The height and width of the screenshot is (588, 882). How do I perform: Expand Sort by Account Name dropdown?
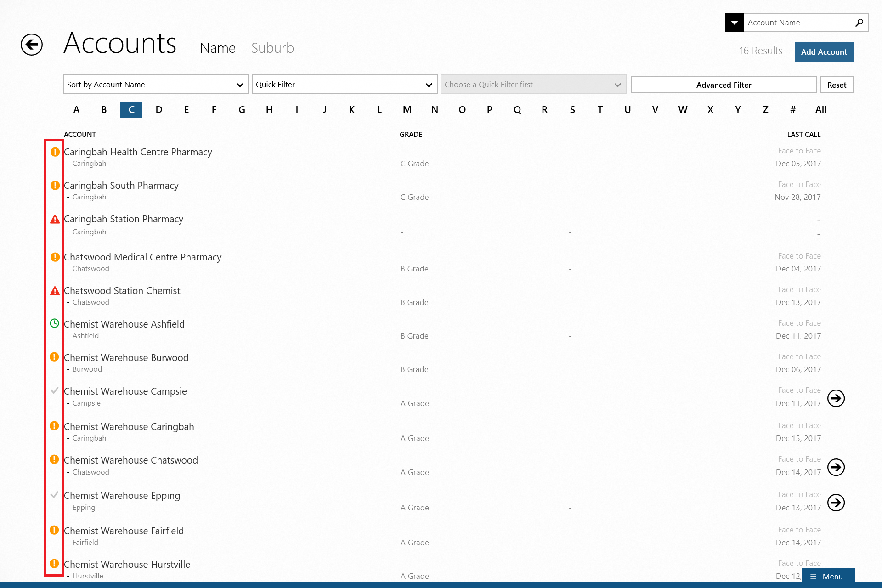156,85
